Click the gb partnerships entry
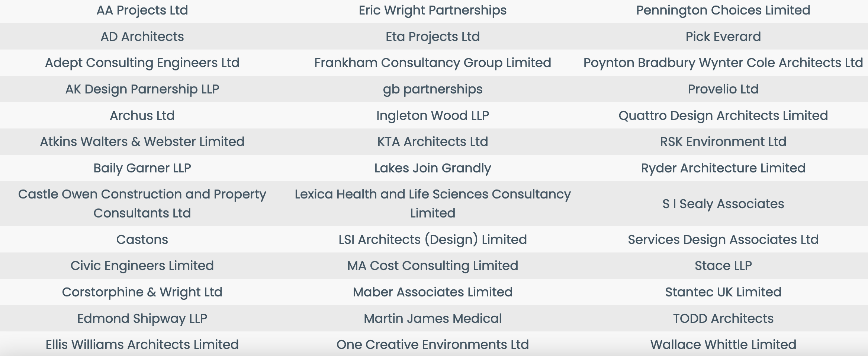This screenshot has height=356, width=868. (x=433, y=89)
